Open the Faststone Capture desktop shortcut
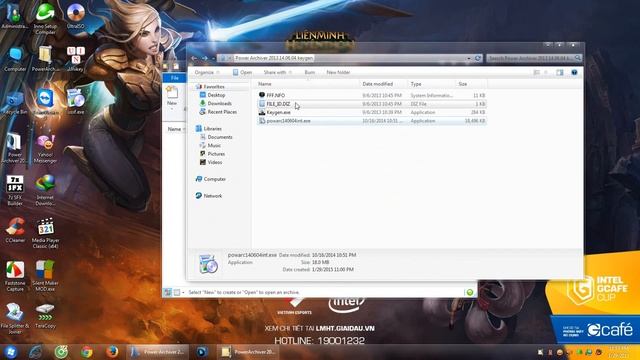The height and width of the screenshot is (360, 640). pyautogui.click(x=15, y=277)
